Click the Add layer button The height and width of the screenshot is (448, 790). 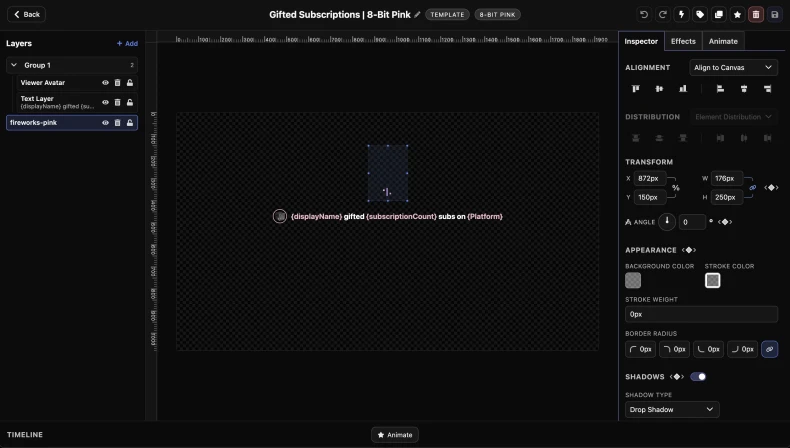tap(127, 43)
